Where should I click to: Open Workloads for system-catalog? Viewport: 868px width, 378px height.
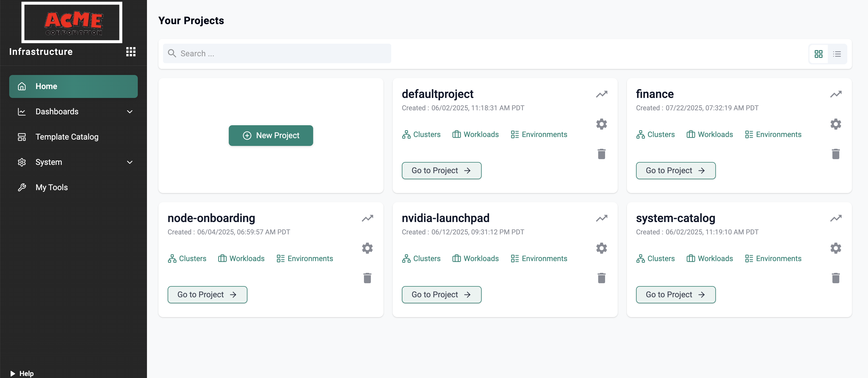click(x=709, y=259)
